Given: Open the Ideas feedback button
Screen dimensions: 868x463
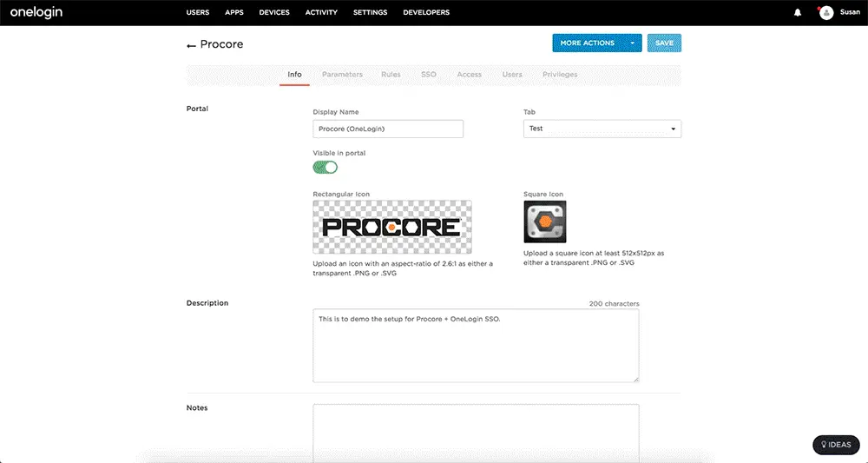Looking at the screenshot, I should pyautogui.click(x=836, y=445).
